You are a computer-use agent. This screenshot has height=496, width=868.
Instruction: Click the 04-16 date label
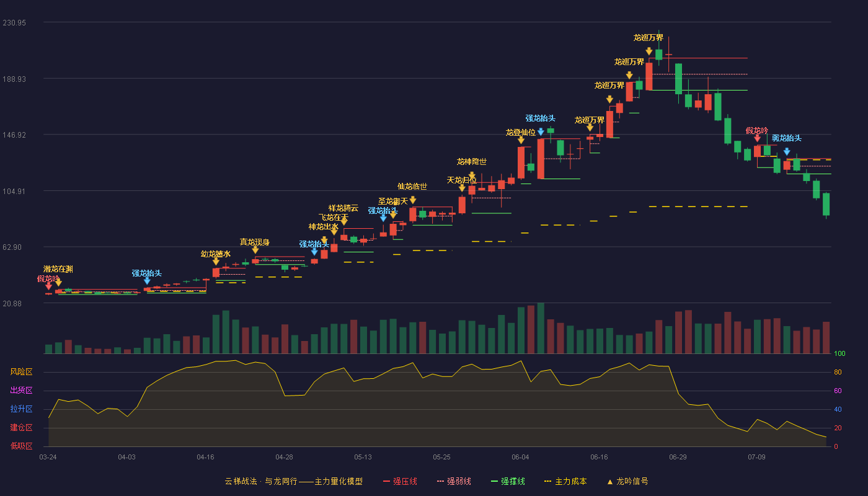[205, 457]
